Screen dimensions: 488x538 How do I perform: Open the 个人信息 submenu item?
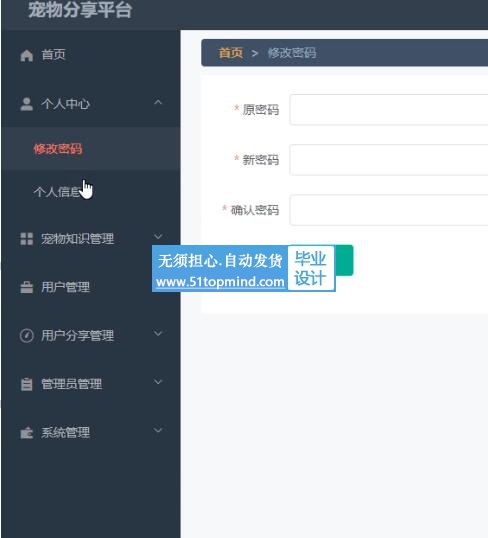click(x=58, y=192)
